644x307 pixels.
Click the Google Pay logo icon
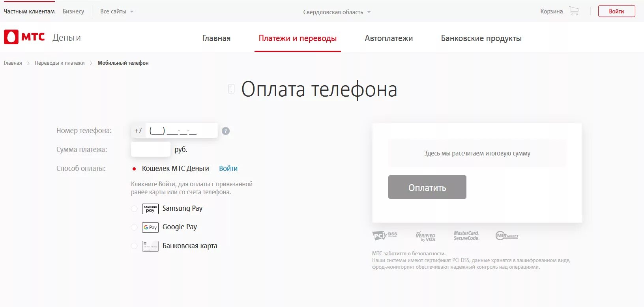(x=150, y=227)
